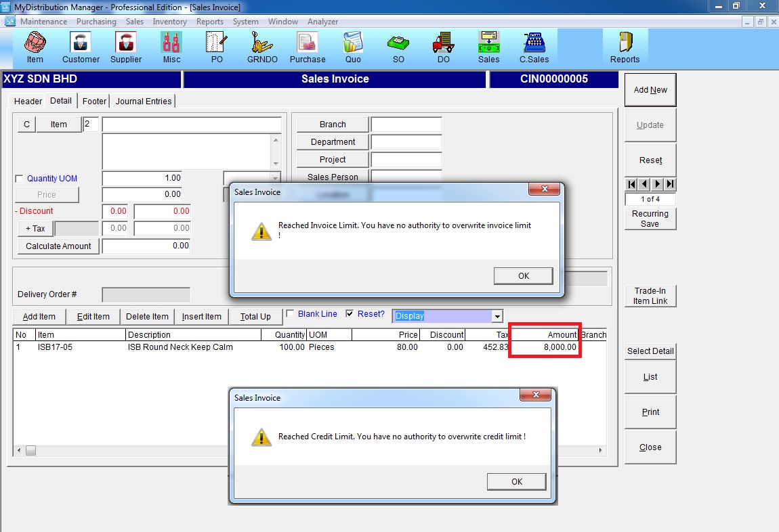
Task: Open the GRNDO forklift icon
Action: 261,47
